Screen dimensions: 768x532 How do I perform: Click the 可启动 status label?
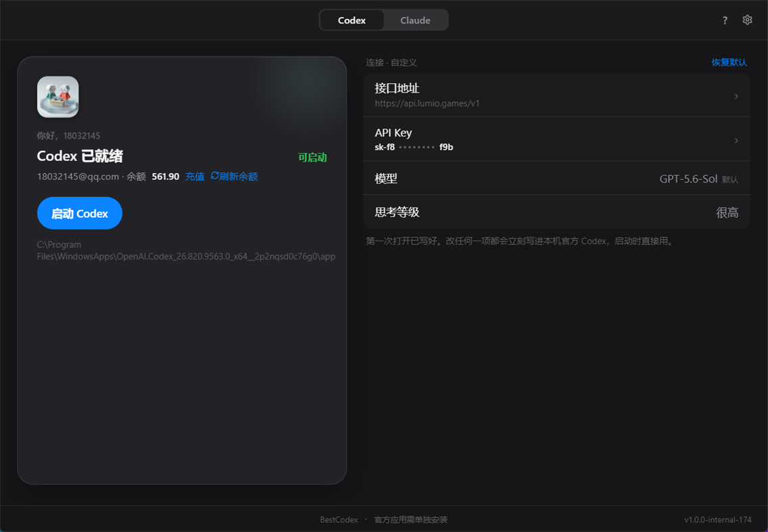pyautogui.click(x=312, y=158)
